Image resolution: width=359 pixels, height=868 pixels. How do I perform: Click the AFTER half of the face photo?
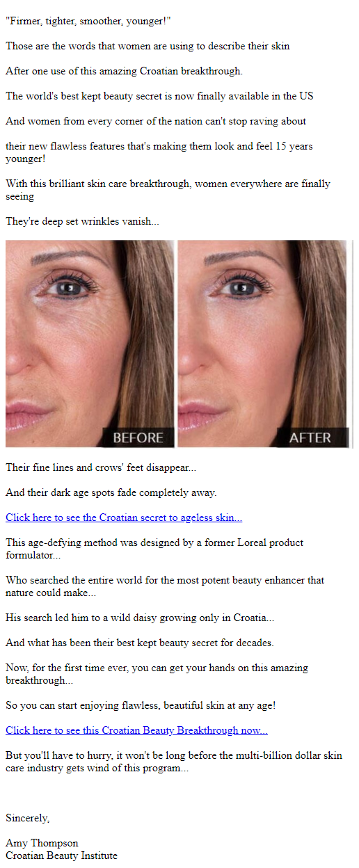262,344
